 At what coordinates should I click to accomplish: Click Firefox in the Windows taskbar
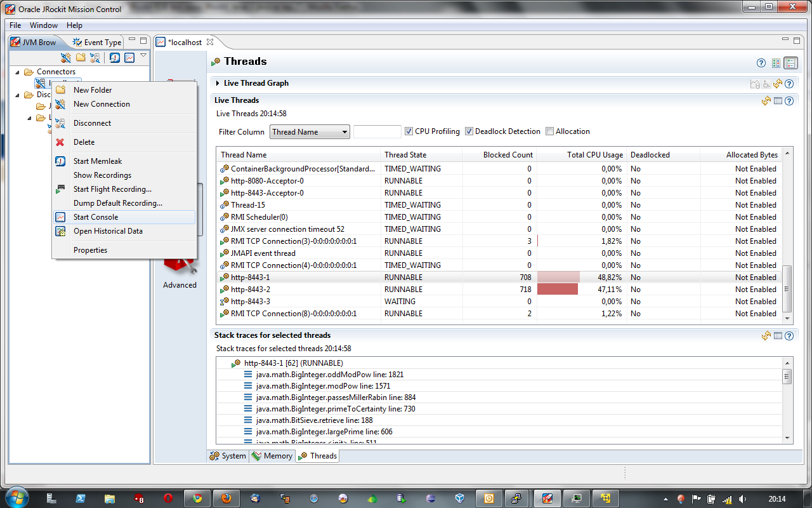click(x=226, y=498)
